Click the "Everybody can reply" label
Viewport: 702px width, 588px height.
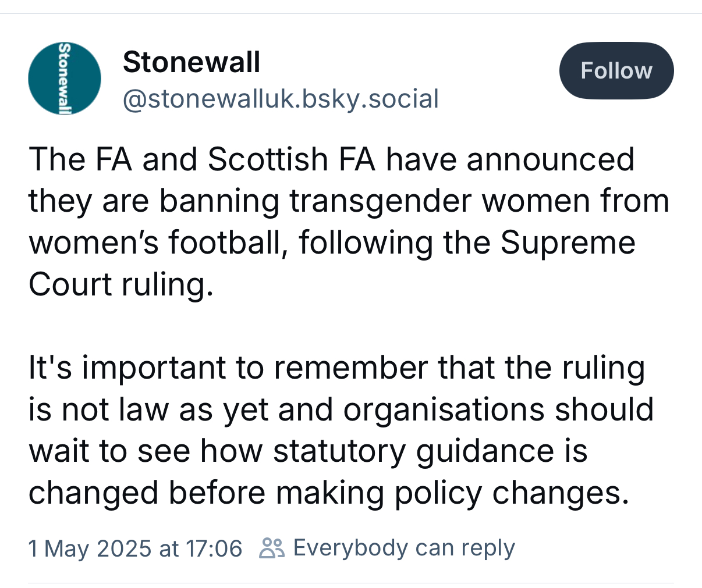[x=404, y=548]
